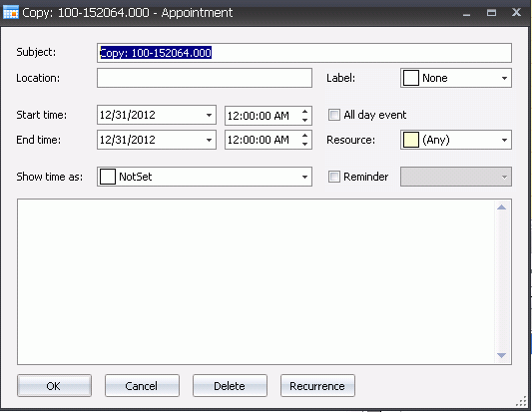Click the Cancel button

coord(142,385)
